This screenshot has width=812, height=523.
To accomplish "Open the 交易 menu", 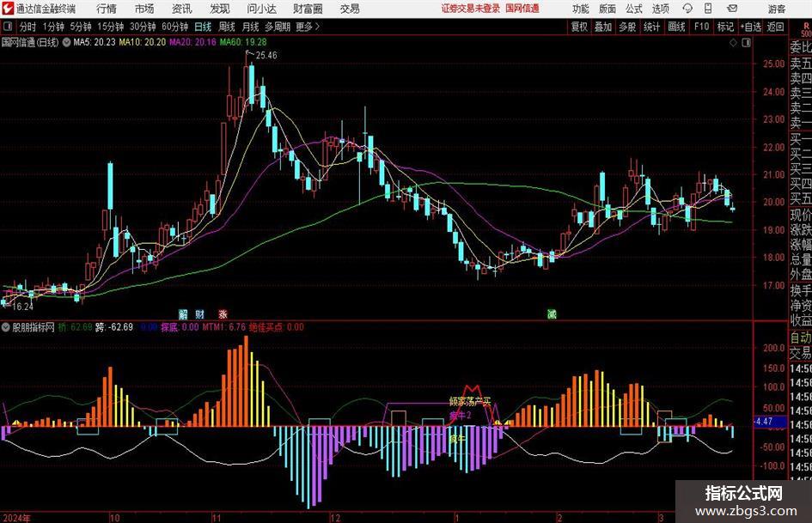I will (x=350, y=9).
